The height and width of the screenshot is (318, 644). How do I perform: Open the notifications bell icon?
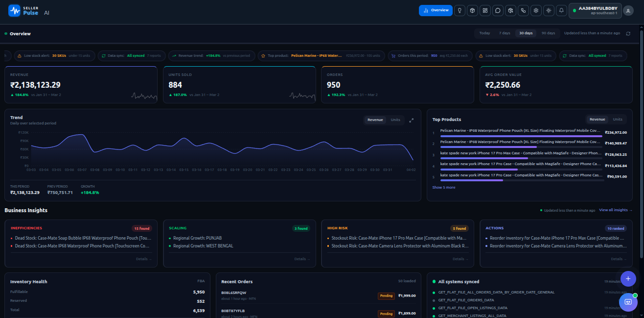point(561,10)
